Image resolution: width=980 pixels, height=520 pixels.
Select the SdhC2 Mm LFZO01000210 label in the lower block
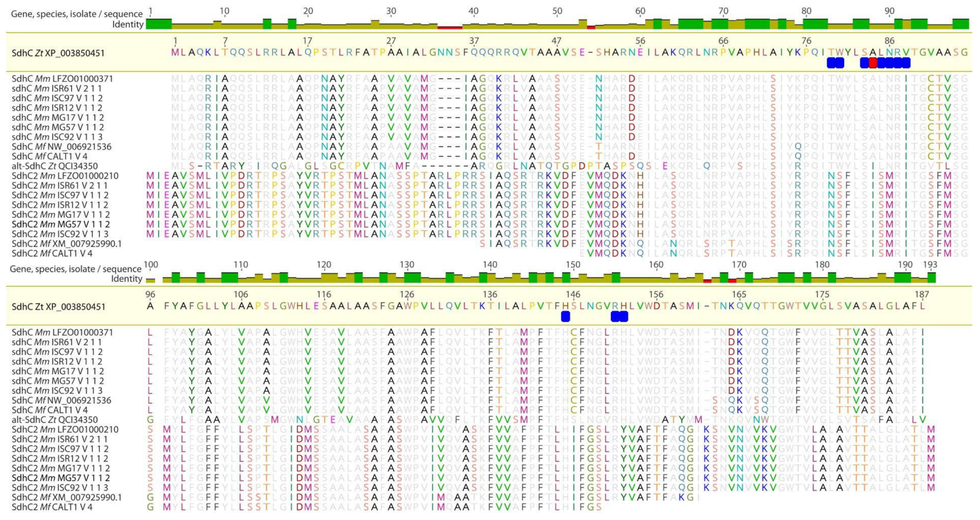coord(65,430)
